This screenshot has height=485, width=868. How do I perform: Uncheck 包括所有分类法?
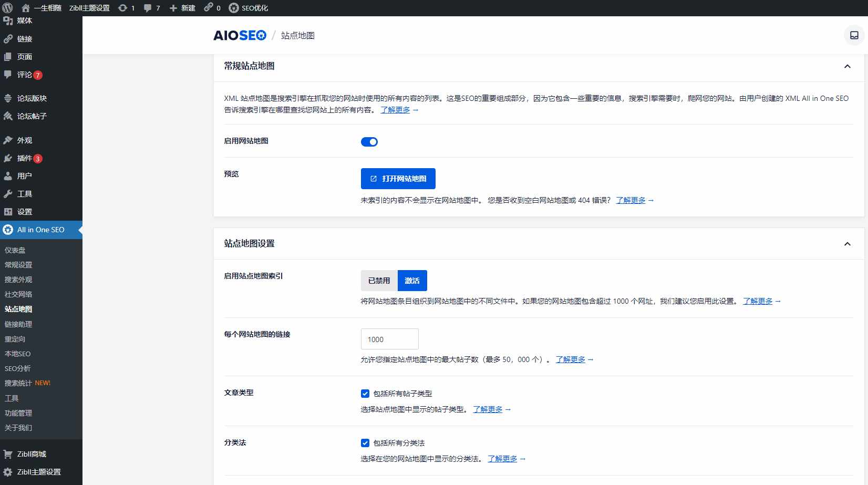365,443
